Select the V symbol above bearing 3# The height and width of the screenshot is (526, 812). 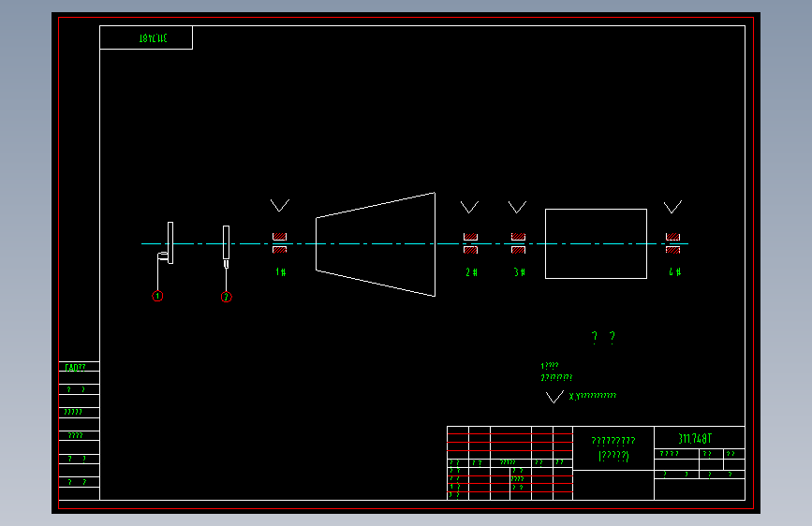[x=517, y=207]
